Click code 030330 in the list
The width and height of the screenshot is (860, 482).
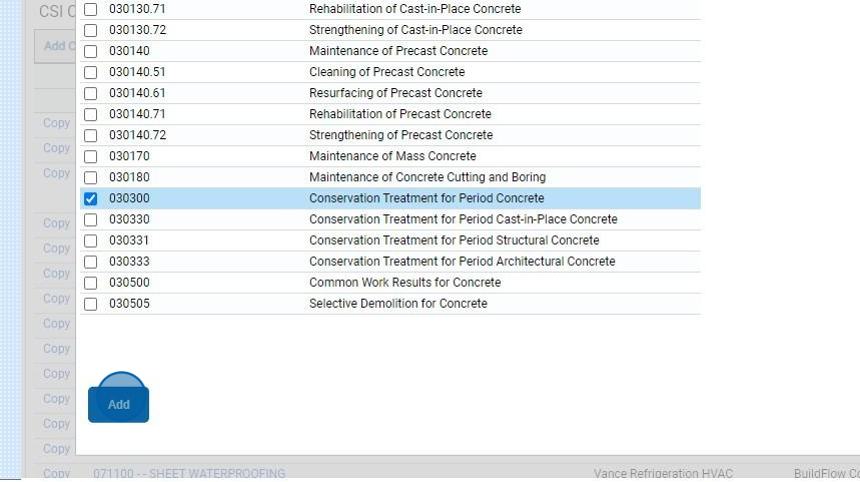pos(129,219)
